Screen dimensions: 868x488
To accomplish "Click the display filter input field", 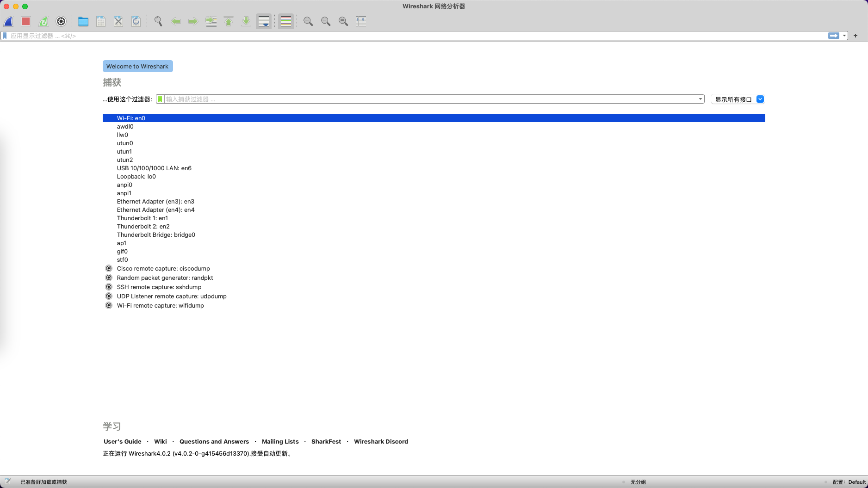I will [x=418, y=36].
